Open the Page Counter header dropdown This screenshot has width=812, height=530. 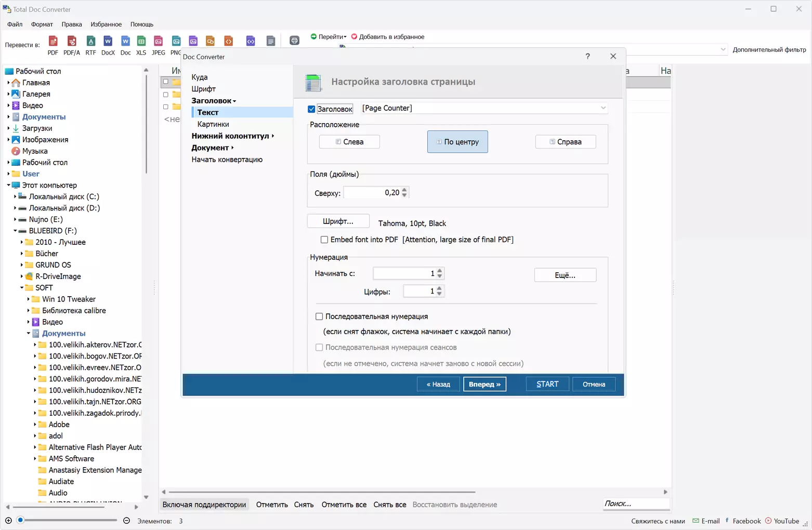(603, 108)
